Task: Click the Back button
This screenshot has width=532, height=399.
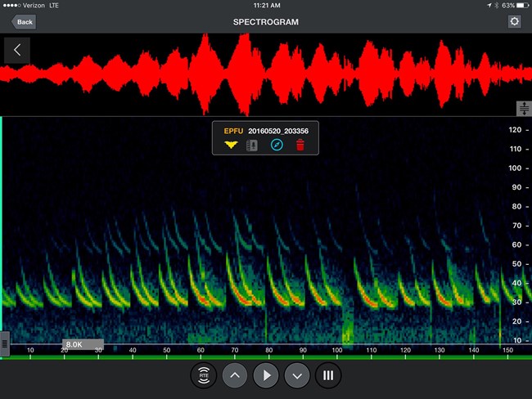Action: tap(23, 21)
